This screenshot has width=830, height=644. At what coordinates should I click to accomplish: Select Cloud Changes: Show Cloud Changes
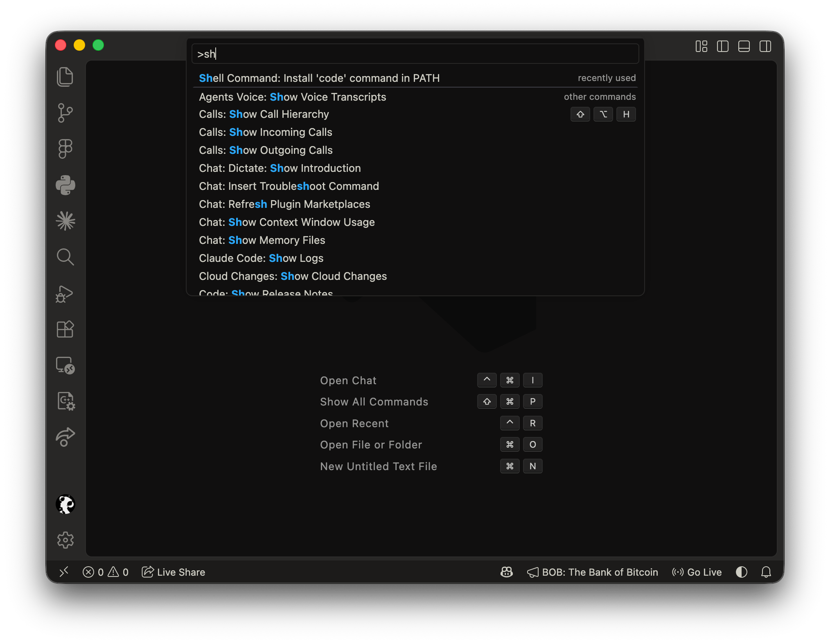click(x=415, y=276)
